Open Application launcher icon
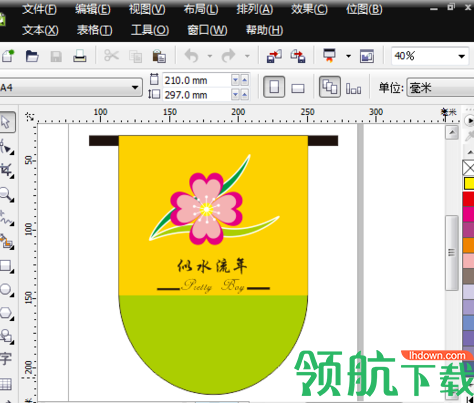The image size is (474, 403). (329, 56)
